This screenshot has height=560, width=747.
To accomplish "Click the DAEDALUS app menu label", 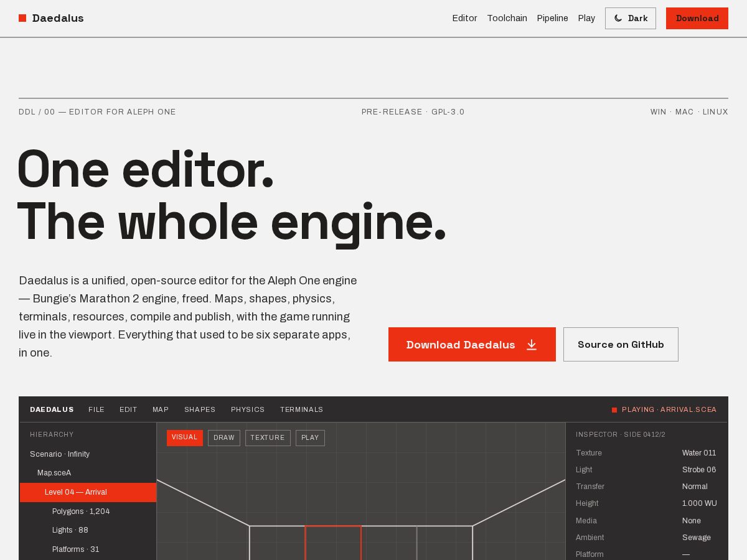I will (52, 409).
